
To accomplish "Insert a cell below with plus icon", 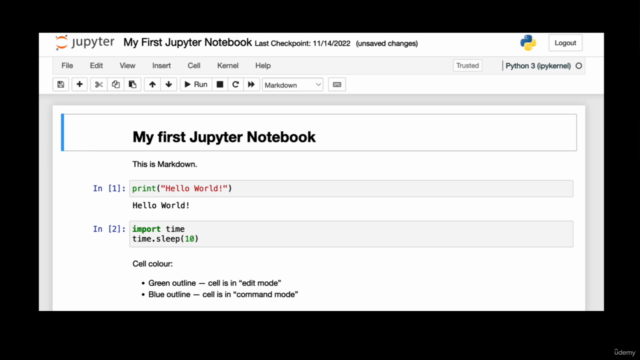I will coord(80,84).
